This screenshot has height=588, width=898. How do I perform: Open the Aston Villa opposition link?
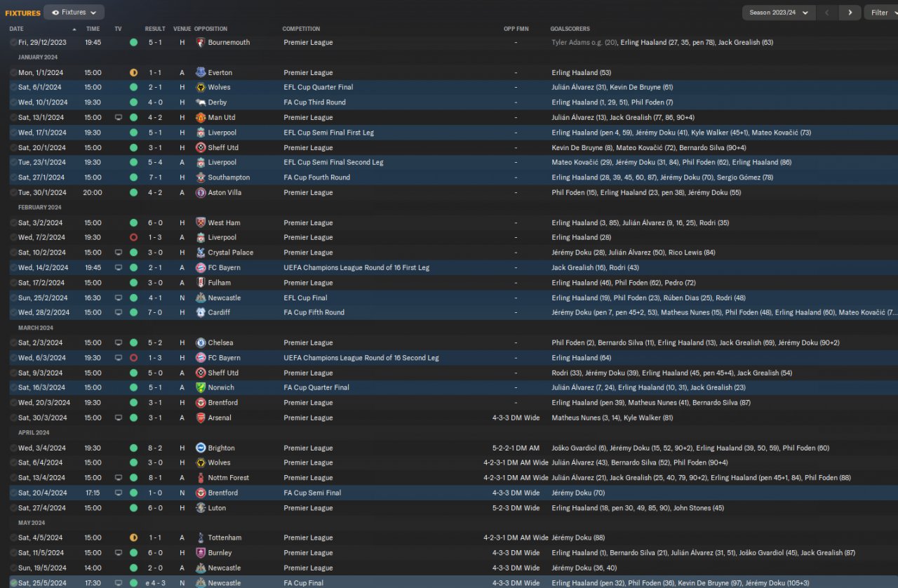pos(225,193)
